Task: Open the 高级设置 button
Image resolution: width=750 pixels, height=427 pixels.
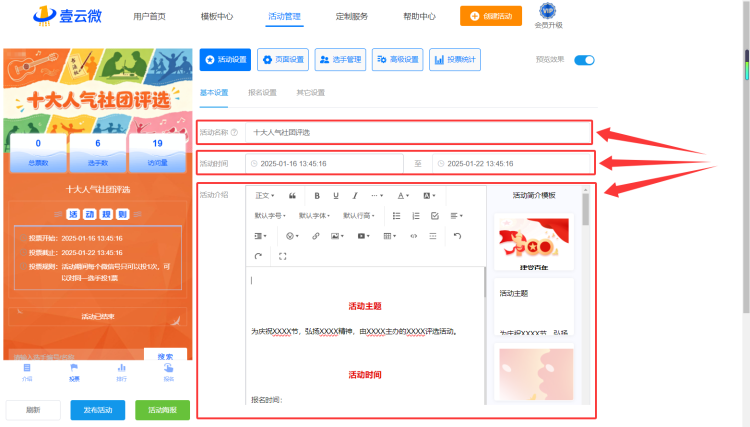Action: coord(397,59)
